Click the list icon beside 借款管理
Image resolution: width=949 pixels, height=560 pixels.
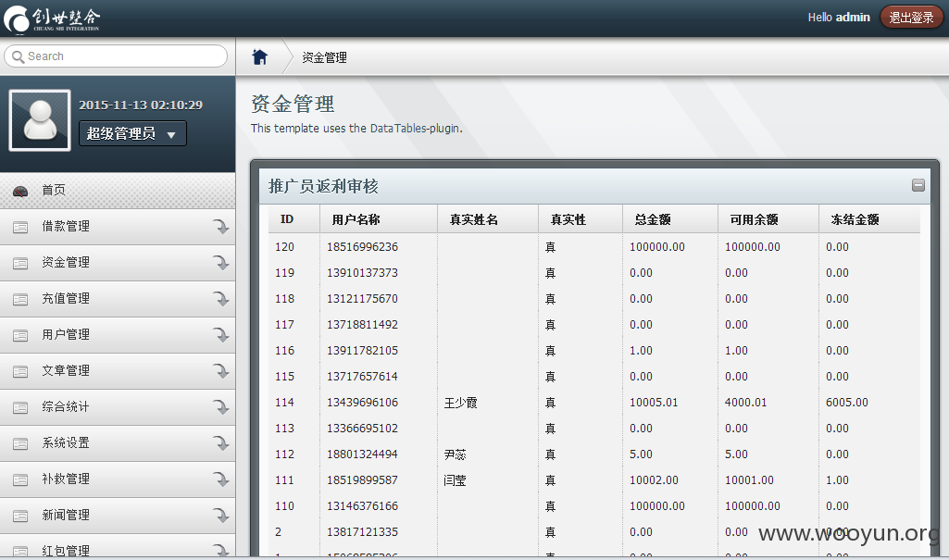20,228
